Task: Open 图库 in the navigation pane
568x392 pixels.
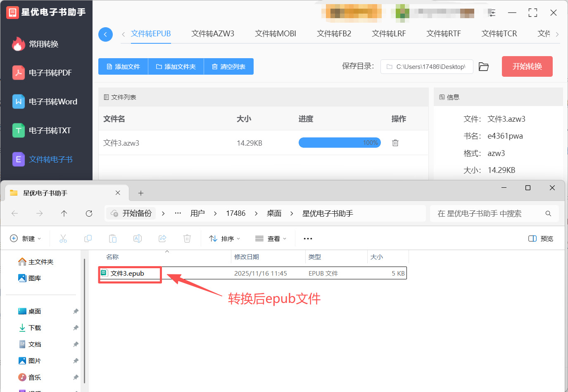Action: point(30,278)
